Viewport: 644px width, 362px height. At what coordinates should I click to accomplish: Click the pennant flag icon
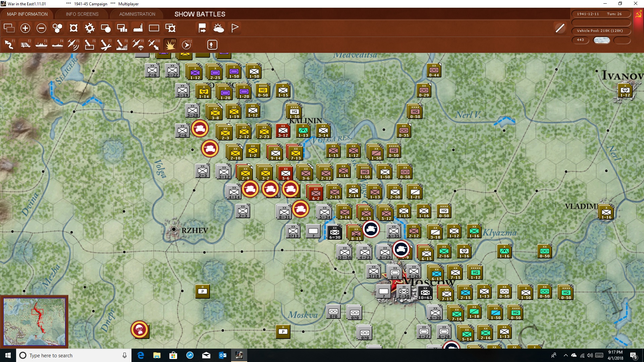click(235, 28)
